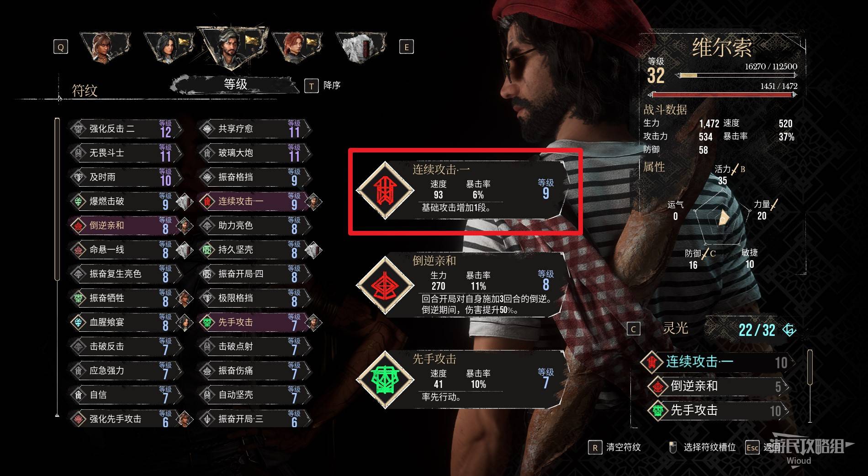Open the 等级 sort-by selector
Viewport: 868px width, 476px height.
tap(235, 84)
